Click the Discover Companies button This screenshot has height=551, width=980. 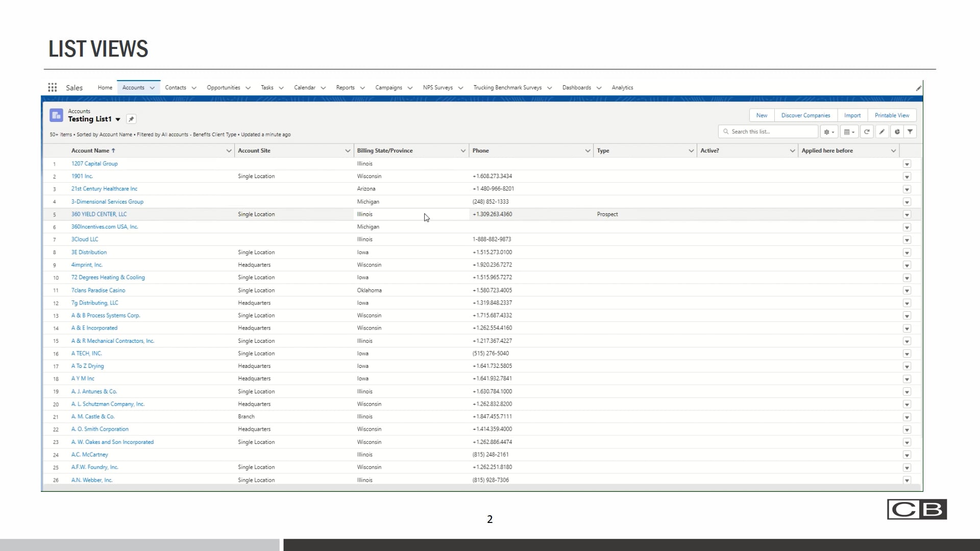[805, 115]
